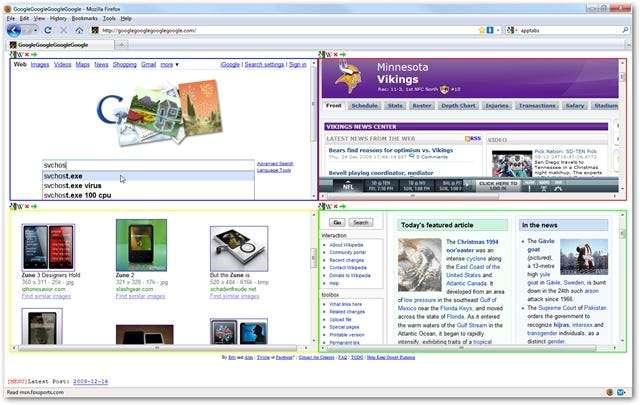
Task: Click the search magnifier icon in search bar
Action: [x=626, y=31]
